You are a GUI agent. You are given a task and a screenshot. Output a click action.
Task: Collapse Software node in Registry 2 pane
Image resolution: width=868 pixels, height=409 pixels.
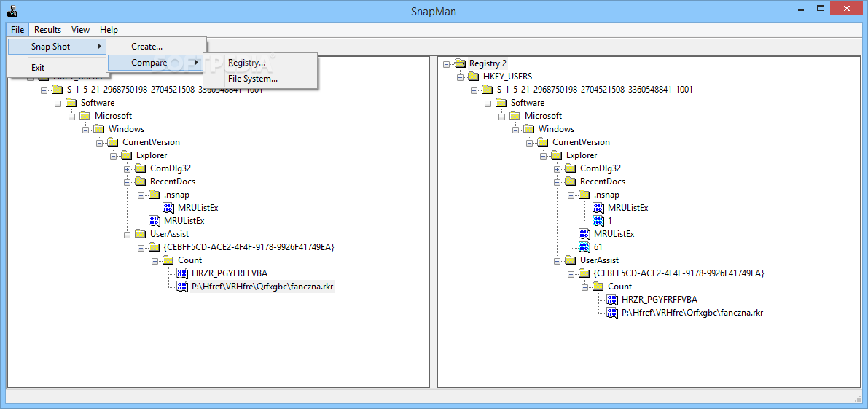coord(488,103)
